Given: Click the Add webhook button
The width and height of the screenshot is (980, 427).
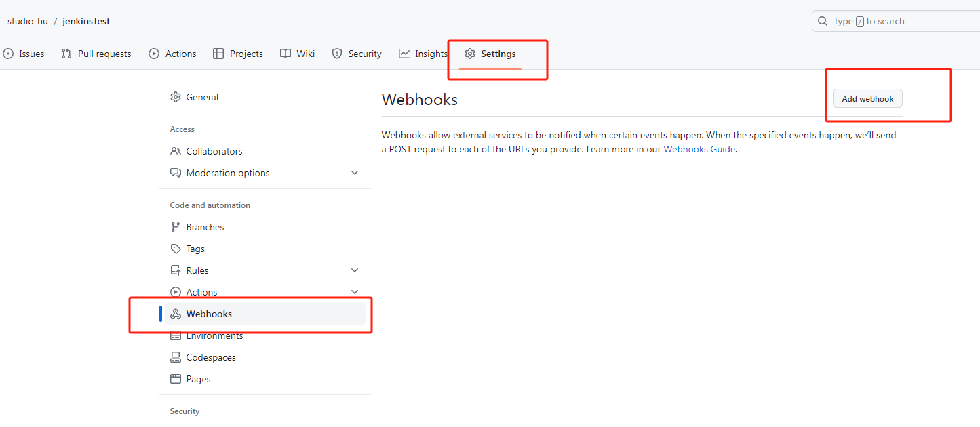Looking at the screenshot, I should pos(867,98).
